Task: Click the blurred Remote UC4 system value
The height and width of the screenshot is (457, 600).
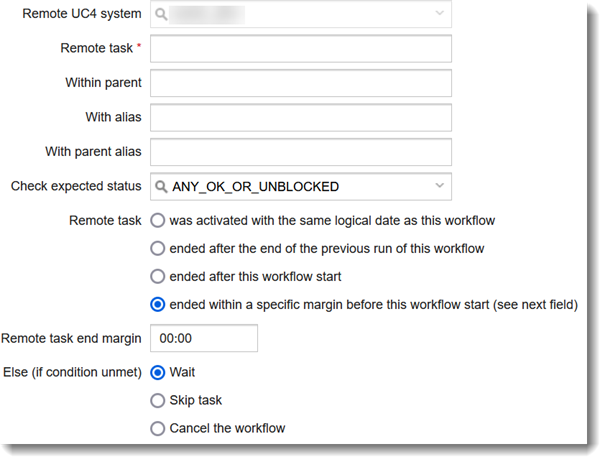Action: point(207,15)
